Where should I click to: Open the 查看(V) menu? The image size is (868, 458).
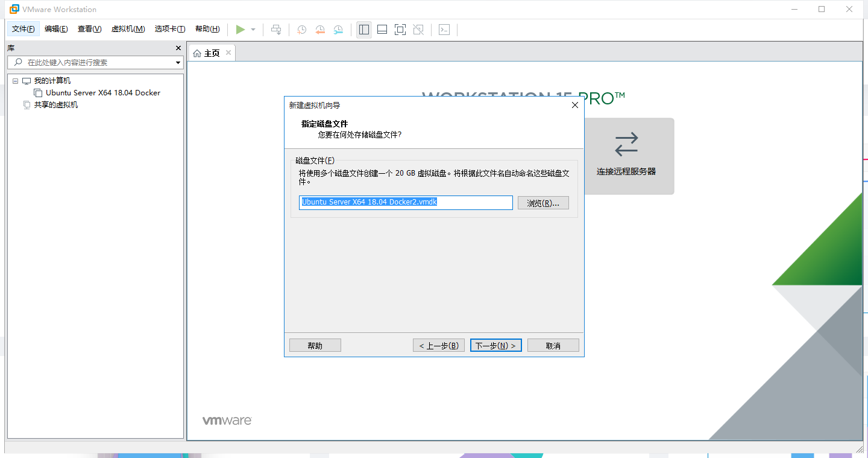click(x=89, y=29)
